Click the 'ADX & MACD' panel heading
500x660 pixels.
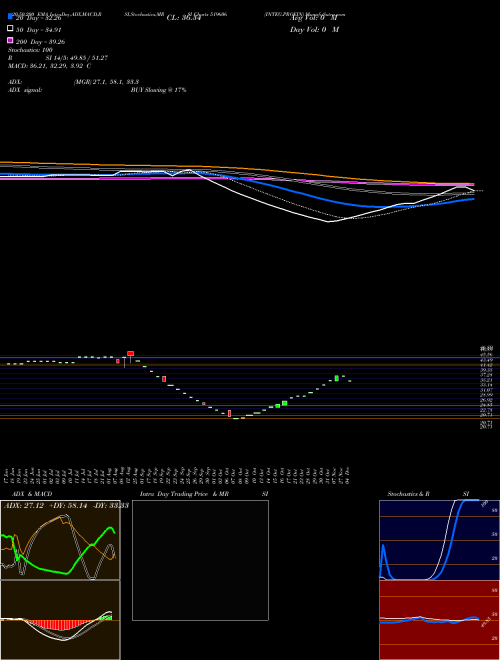point(32,494)
